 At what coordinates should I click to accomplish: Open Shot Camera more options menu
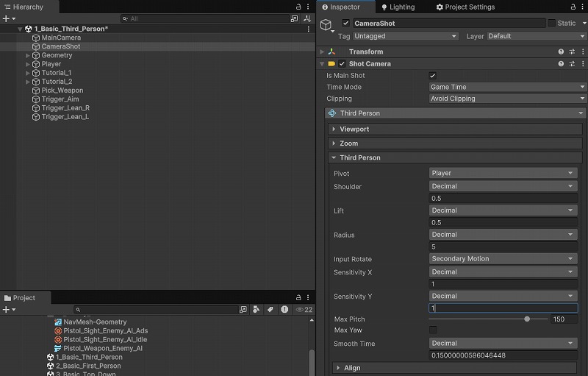(x=583, y=64)
